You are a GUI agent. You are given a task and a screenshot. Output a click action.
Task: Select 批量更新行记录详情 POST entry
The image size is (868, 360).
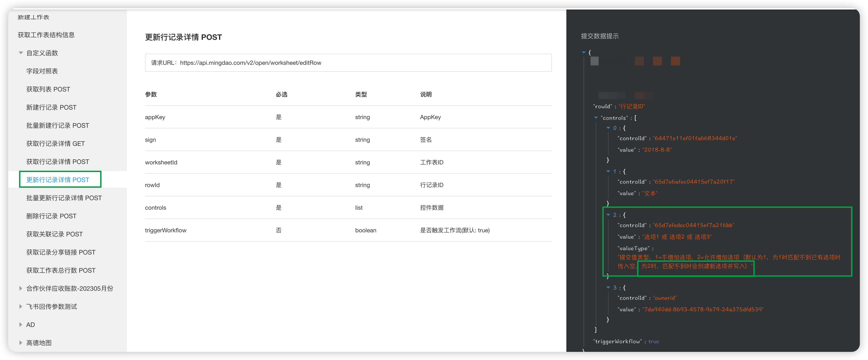(64, 198)
